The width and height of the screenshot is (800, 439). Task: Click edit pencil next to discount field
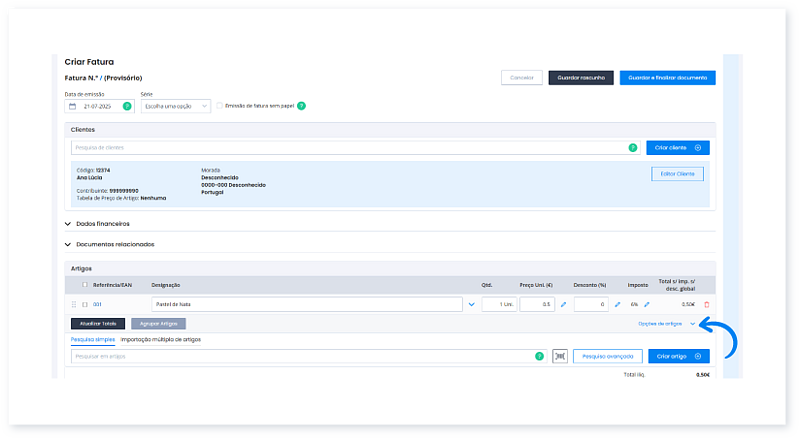click(617, 304)
